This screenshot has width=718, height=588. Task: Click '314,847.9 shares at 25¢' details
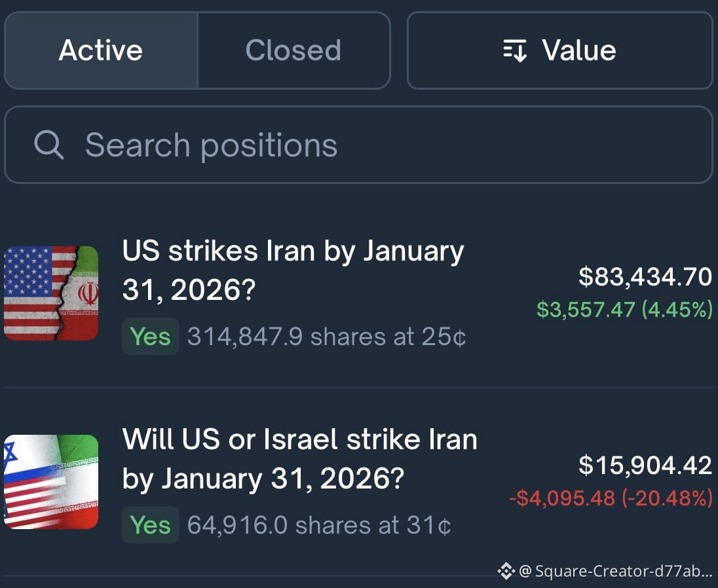pyautogui.click(x=326, y=337)
